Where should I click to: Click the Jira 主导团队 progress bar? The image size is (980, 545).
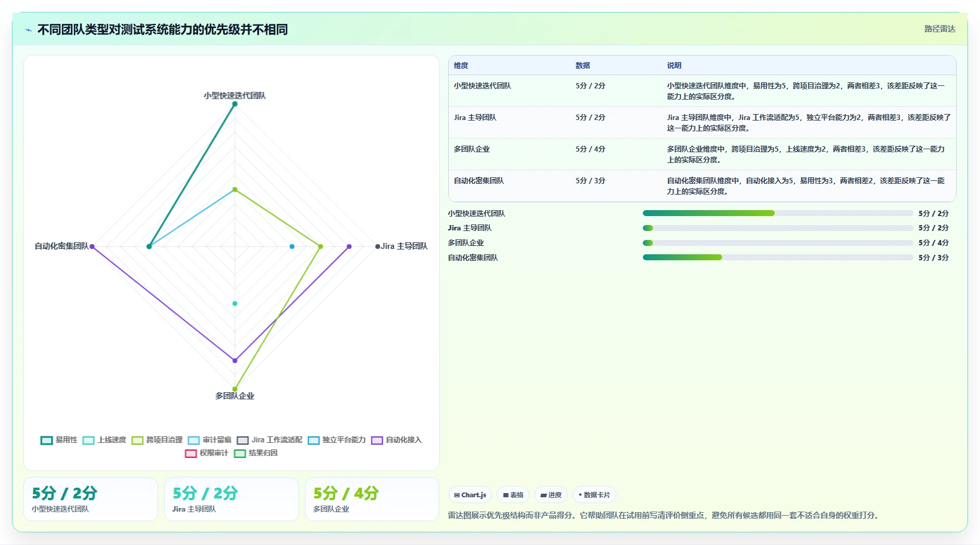(x=778, y=228)
